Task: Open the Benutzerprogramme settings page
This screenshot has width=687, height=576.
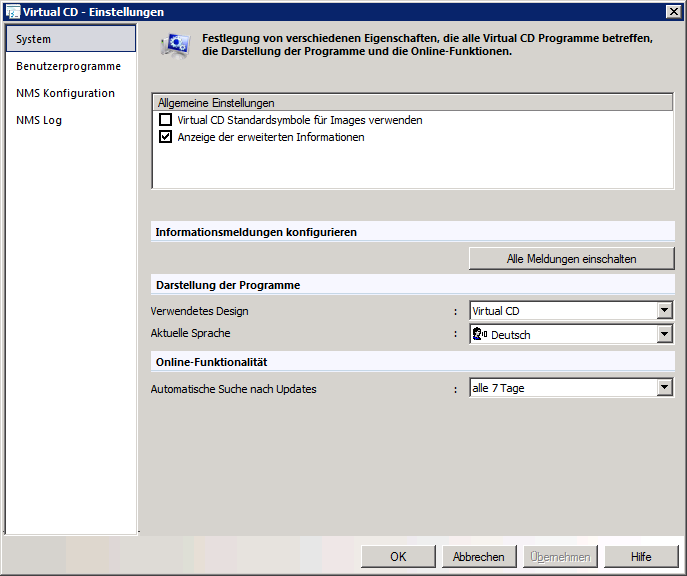Action: coord(68,66)
